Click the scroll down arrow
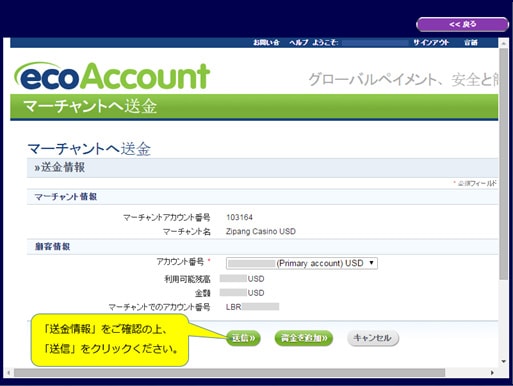The image size is (513, 386). click(x=503, y=362)
